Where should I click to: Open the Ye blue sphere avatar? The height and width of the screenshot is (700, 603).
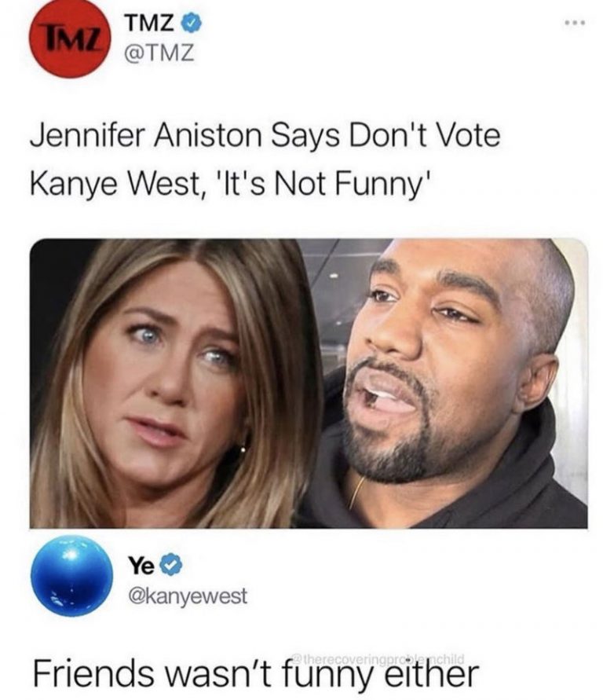(x=71, y=577)
